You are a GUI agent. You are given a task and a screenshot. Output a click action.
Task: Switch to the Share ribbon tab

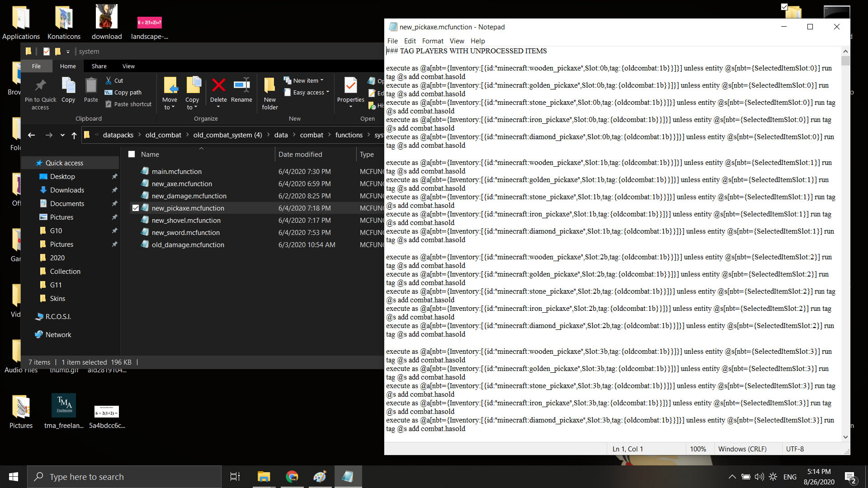point(99,66)
